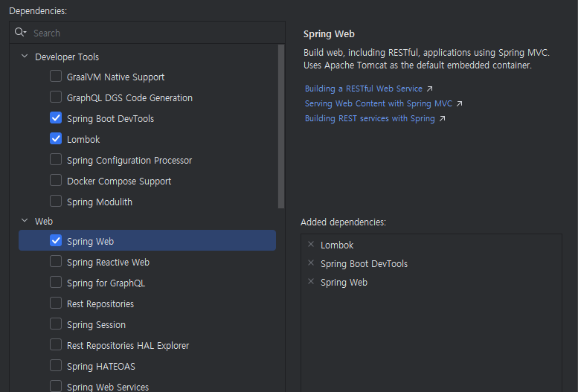Select Spring Modulith row text
This screenshot has width=578, height=392.
click(x=100, y=202)
